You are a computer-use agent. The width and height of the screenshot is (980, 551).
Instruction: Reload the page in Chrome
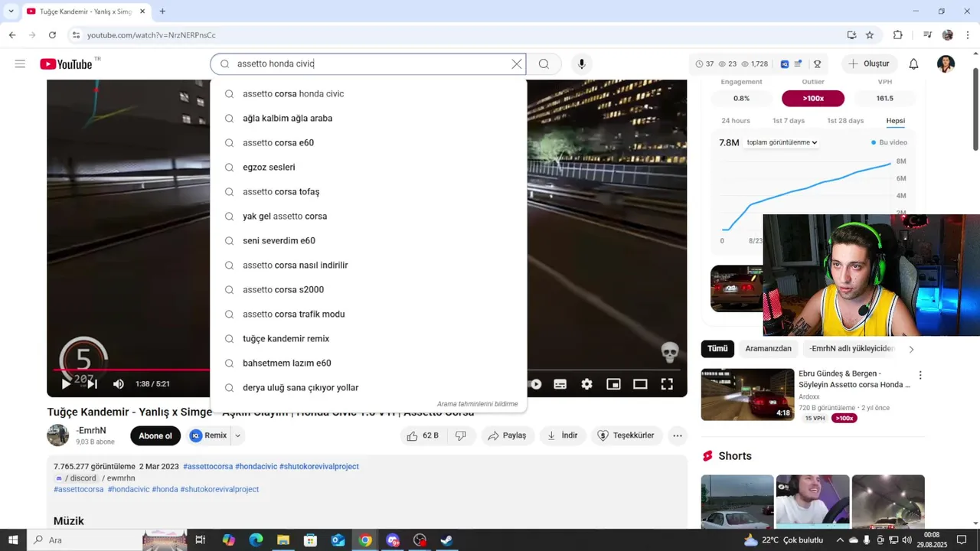point(52,35)
